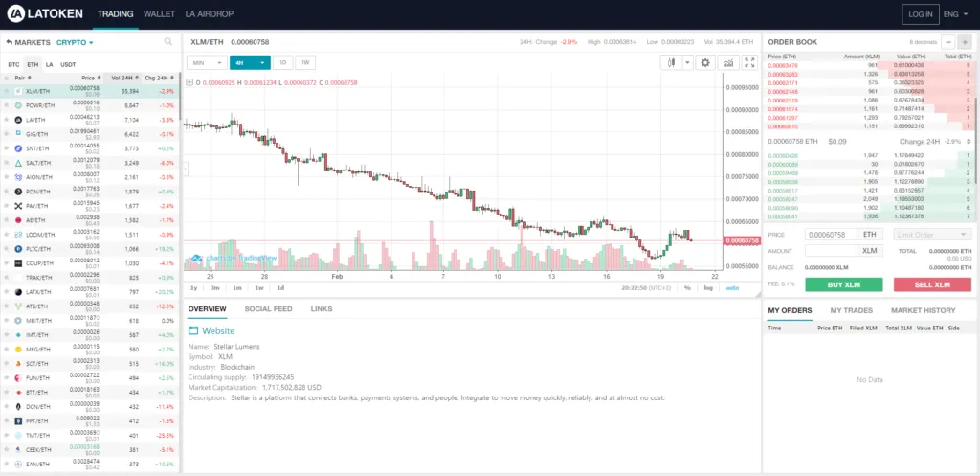Go to the WALLET page

pos(160,13)
